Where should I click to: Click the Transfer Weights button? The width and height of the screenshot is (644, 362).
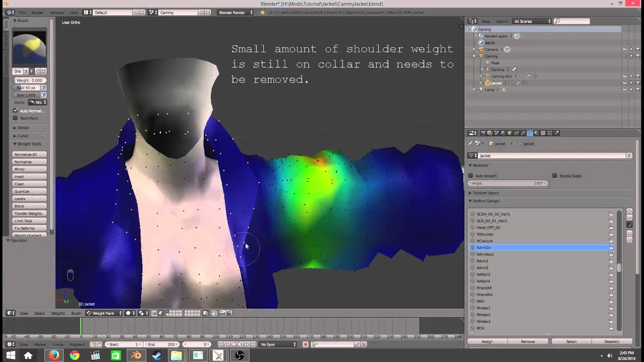[30, 213]
